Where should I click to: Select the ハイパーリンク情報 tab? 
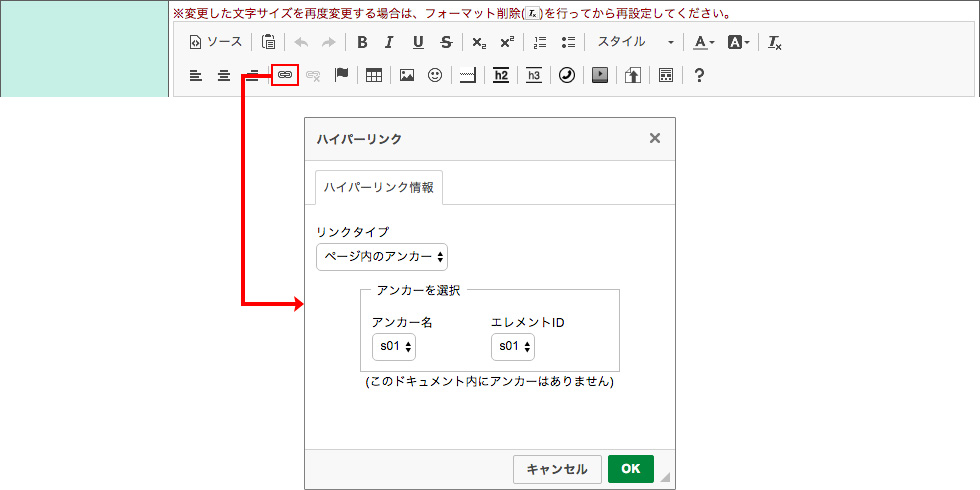tap(379, 188)
